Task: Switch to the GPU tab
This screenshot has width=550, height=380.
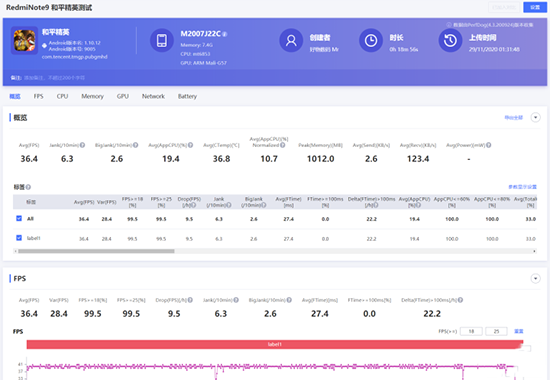Action: (123, 96)
